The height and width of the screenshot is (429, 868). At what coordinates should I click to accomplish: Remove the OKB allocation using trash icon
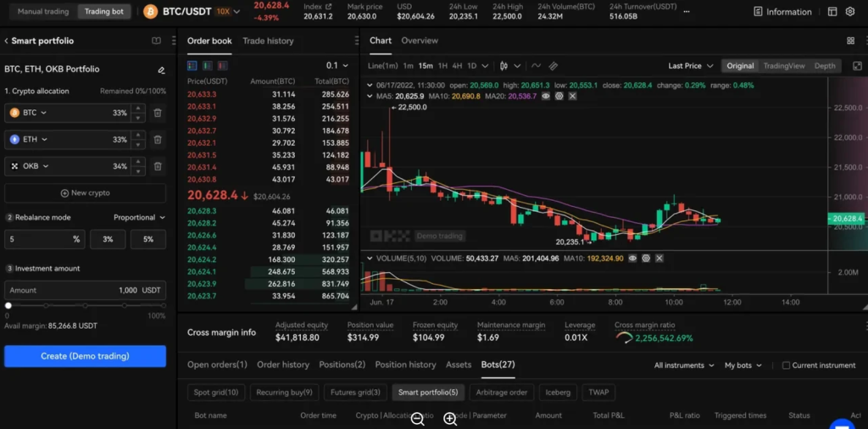tap(158, 166)
